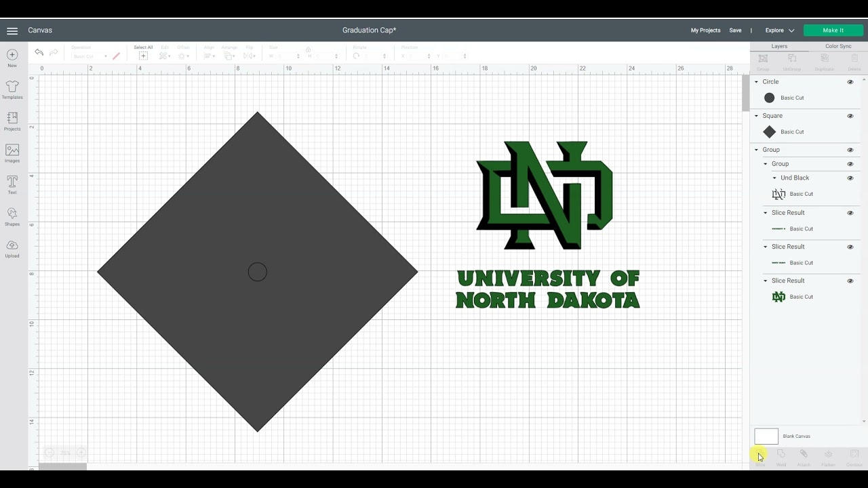Select the Flatten tool
The height and width of the screenshot is (488, 868).
pos(828,455)
